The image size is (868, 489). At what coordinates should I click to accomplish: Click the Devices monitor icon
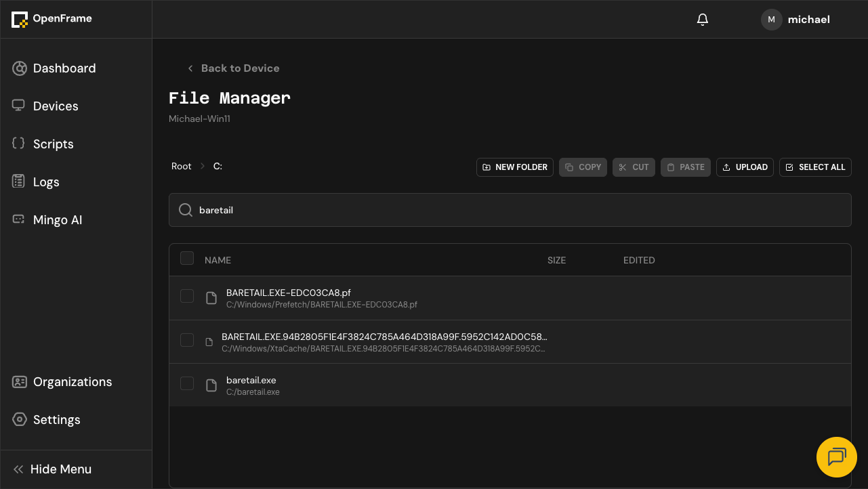[x=19, y=106]
